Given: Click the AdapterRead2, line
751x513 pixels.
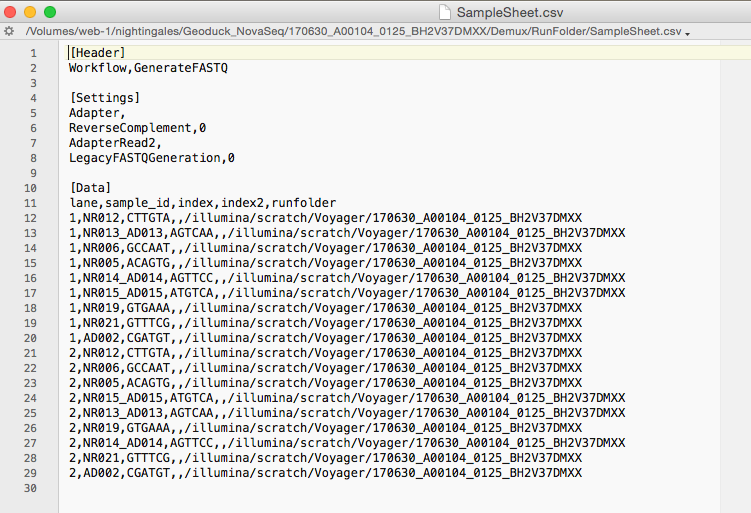Looking at the screenshot, I should tap(115, 143).
